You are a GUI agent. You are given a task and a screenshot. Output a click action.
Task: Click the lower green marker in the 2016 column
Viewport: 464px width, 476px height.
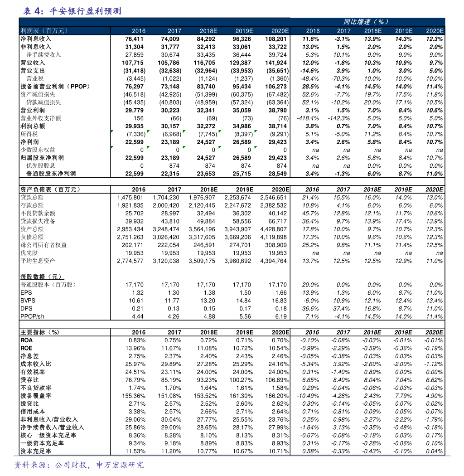112,147
